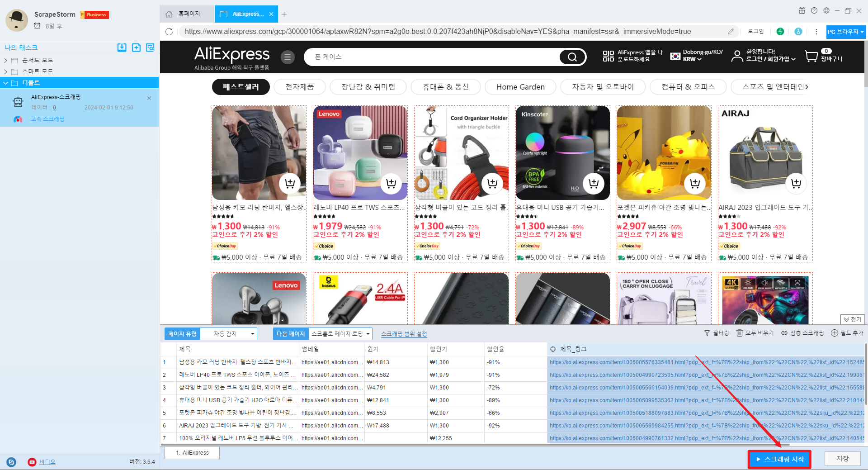The image size is (868, 470).
Task: Select the 베스트셀러 category tab
Action: click(241, 87)
